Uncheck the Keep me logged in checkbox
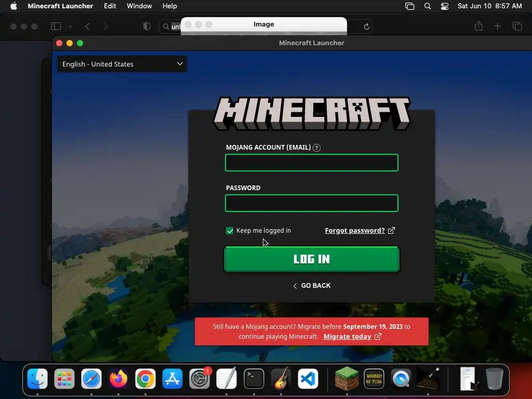Screen dimensions: 532x399 pyautogui.click(x=230, y=231)
